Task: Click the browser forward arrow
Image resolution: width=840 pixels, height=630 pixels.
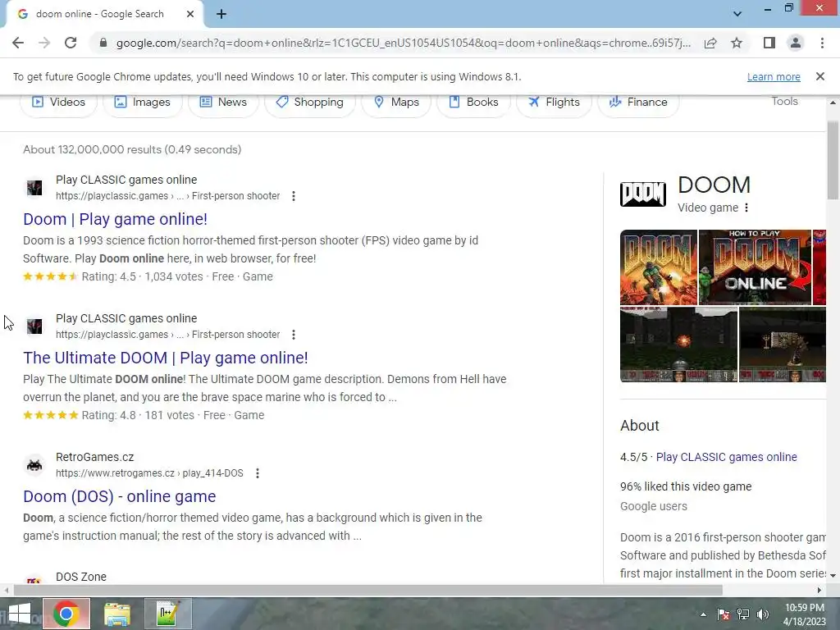Action: click(44, 43)
